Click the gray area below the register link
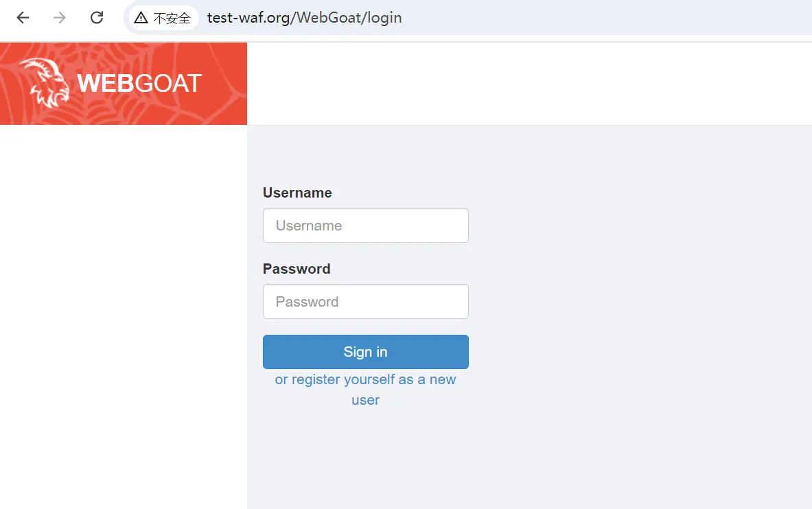Viewport: 812px width, 509px height. pyautogui.click(x=365, y=460)
